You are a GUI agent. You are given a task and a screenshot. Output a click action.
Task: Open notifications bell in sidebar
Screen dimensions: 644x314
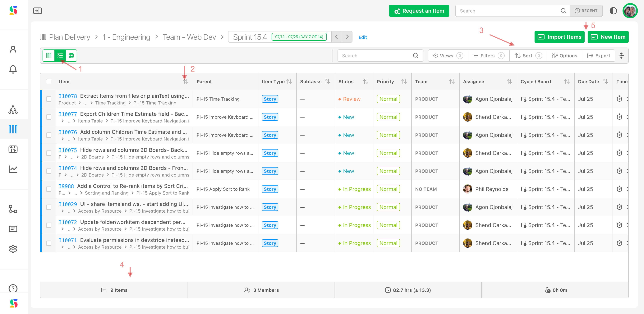[13, 69]
